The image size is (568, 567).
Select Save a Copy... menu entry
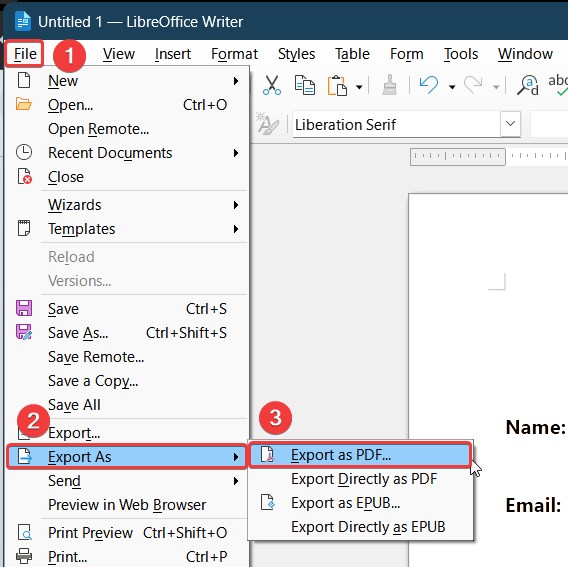tap(127, 381)
